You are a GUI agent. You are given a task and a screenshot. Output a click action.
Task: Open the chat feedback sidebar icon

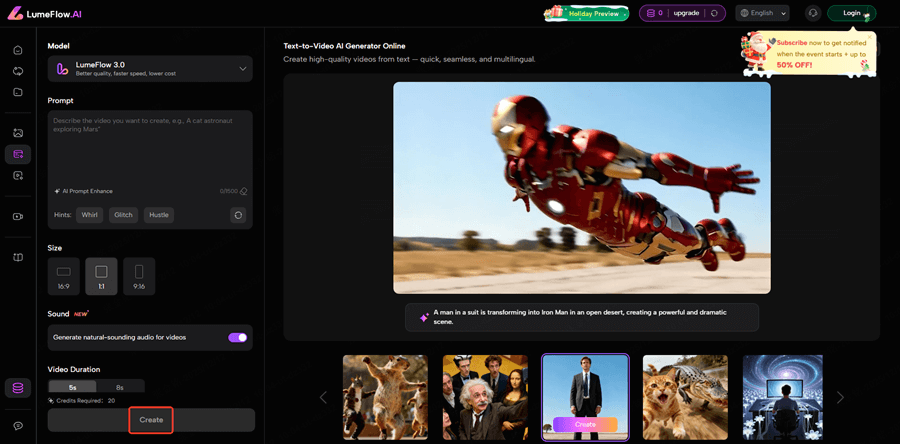click(x=18, y=426)
